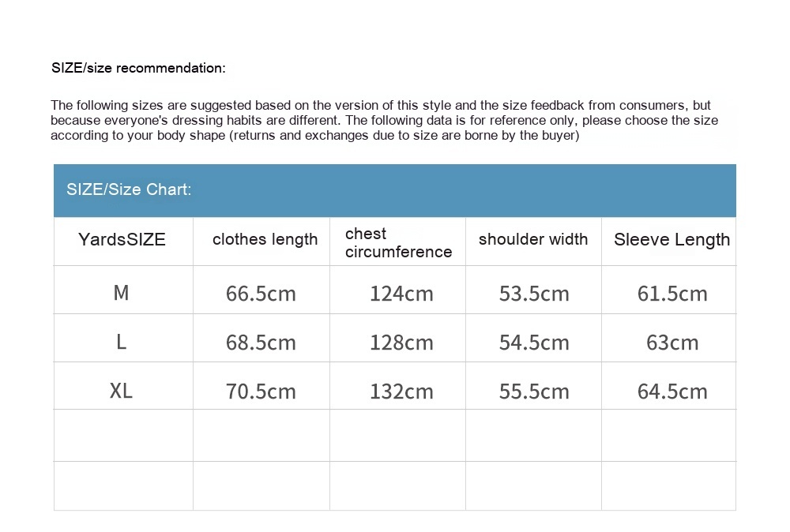This screenshot has width=790, height=532.
Task: Click the 124cm chest circumference cell
Action: (x=401, y=294)
